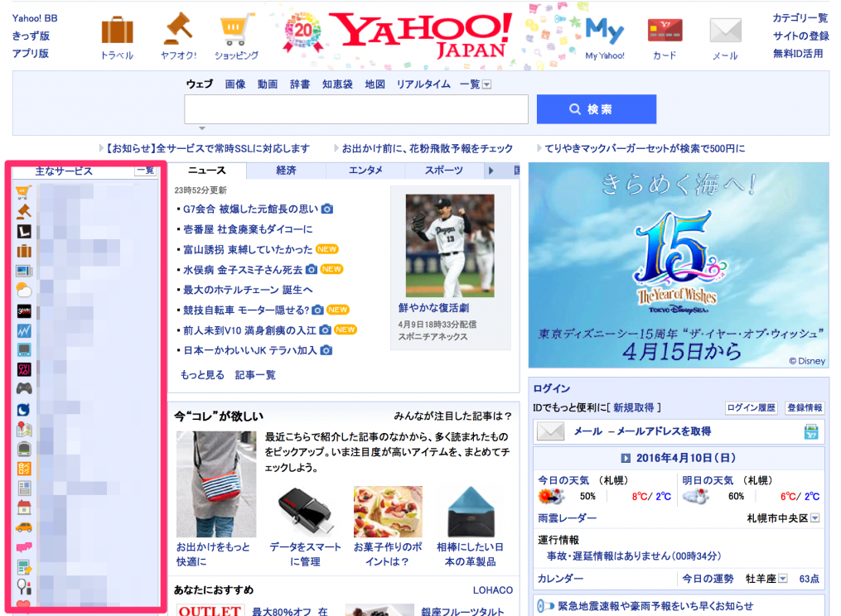Click the orange car icon in sidebar
Image resolution: width=841 pixels, height=616 pixels.
point(23,527)
